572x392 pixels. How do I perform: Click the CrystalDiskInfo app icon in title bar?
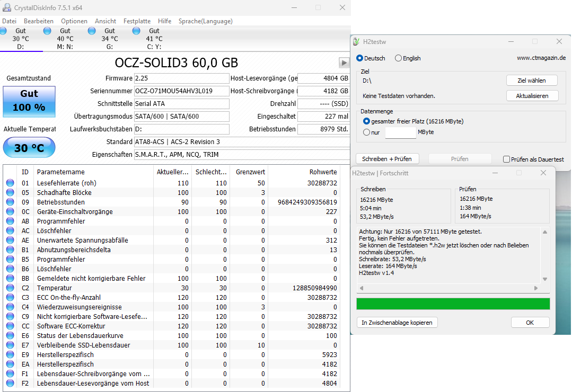click(6, 7)
